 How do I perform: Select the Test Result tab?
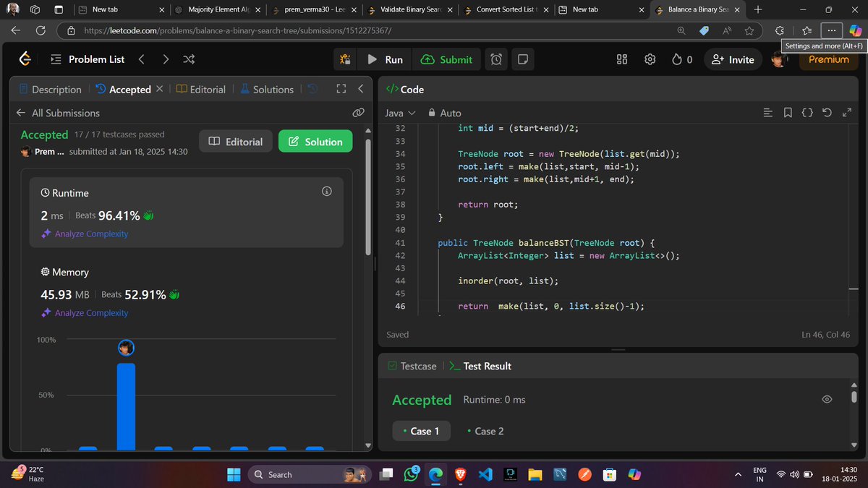coord(480,366)
